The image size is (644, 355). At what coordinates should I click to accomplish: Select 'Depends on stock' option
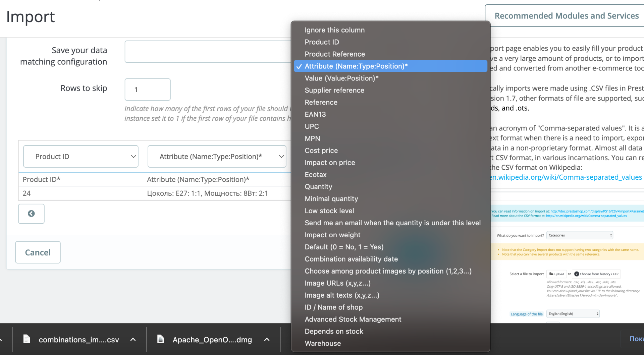click(x=390, y=332)
